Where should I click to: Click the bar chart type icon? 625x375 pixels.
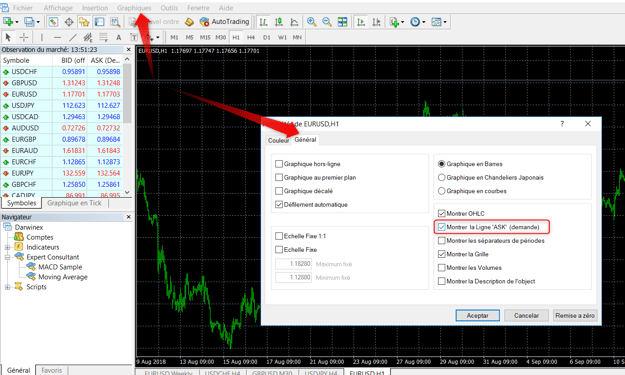point(263,22)
